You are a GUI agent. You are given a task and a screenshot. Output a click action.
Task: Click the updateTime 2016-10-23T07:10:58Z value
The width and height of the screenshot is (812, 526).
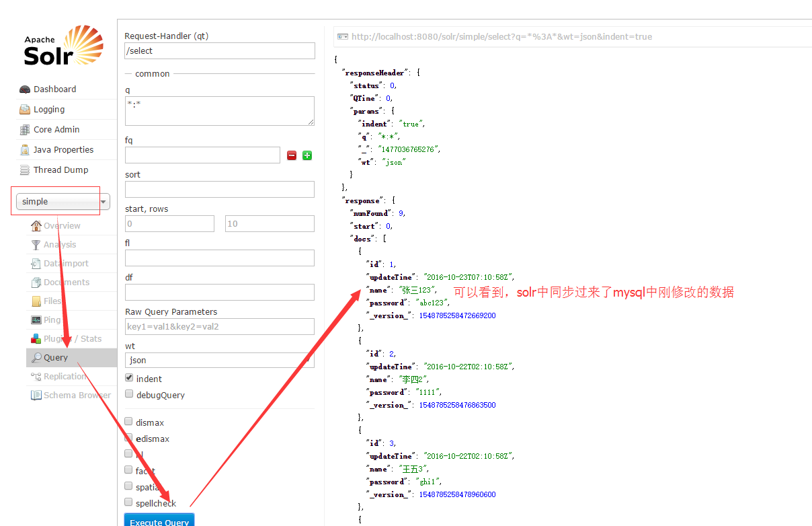pos(469,277)
